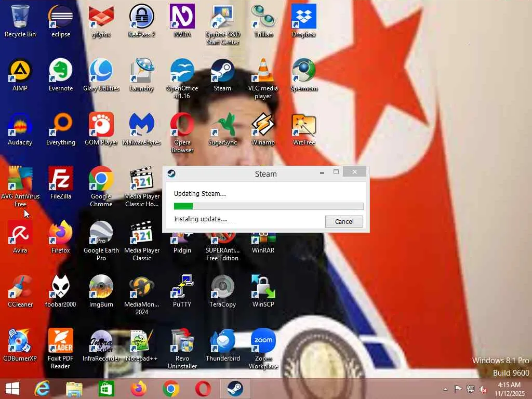Select the Malwarebytes desktop icon
532x399 pixels.
(x=141, y=129)
